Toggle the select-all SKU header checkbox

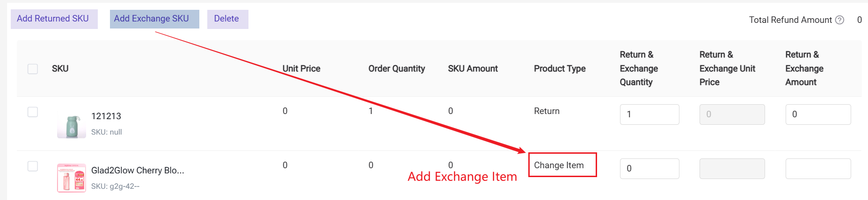point(33,69)
